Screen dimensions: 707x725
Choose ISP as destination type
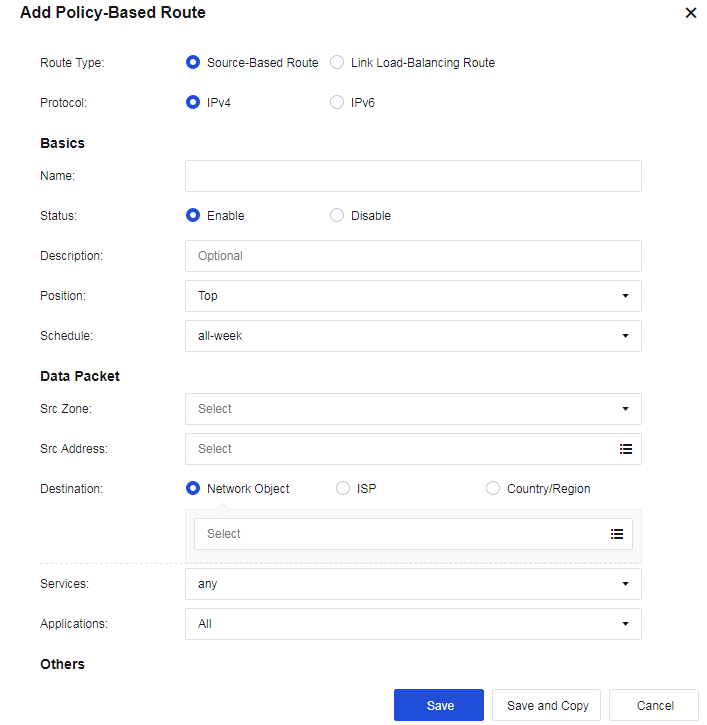tap(343, 489)
